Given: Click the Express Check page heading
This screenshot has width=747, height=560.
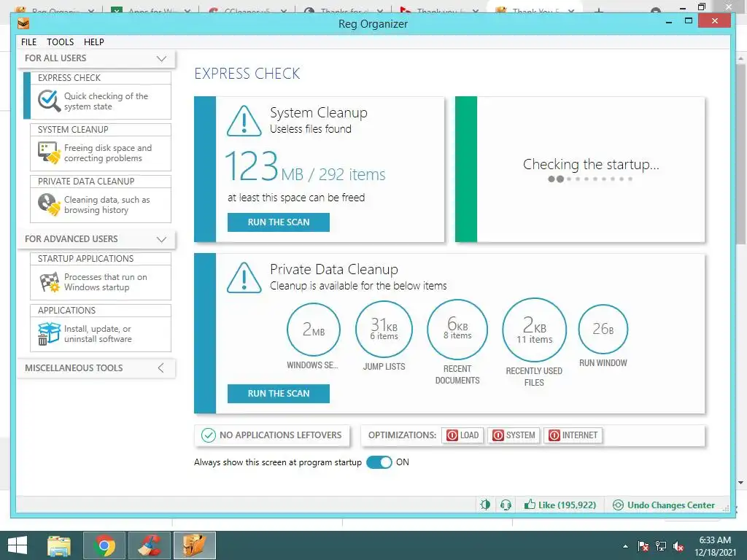Looking at the screenshot, I should pyautogui.click(x=247, y=74).
